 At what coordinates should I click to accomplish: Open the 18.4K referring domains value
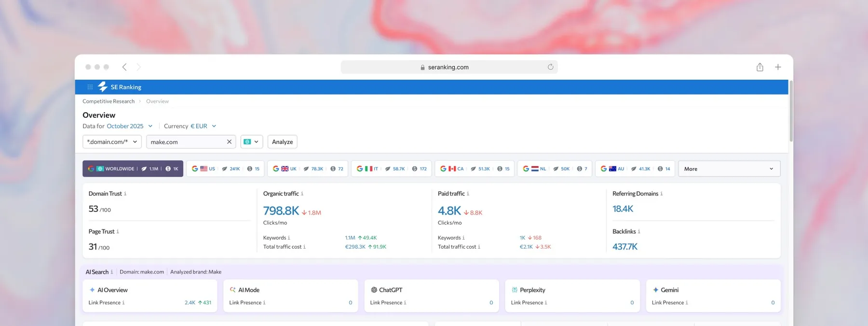click(623, 209)
